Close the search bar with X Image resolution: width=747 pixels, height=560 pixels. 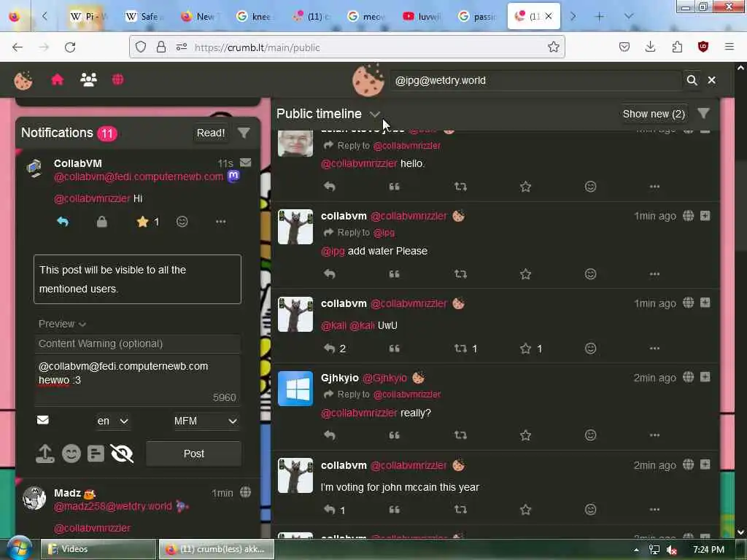712,80
